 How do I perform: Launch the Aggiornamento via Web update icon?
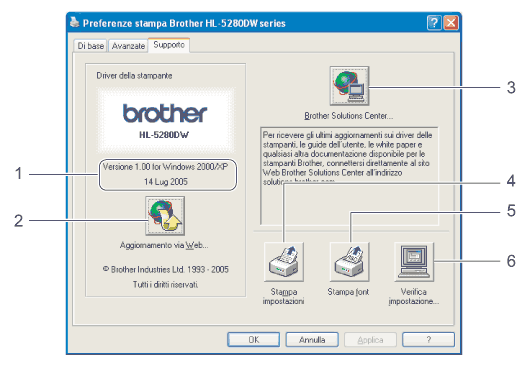(165, 216)
